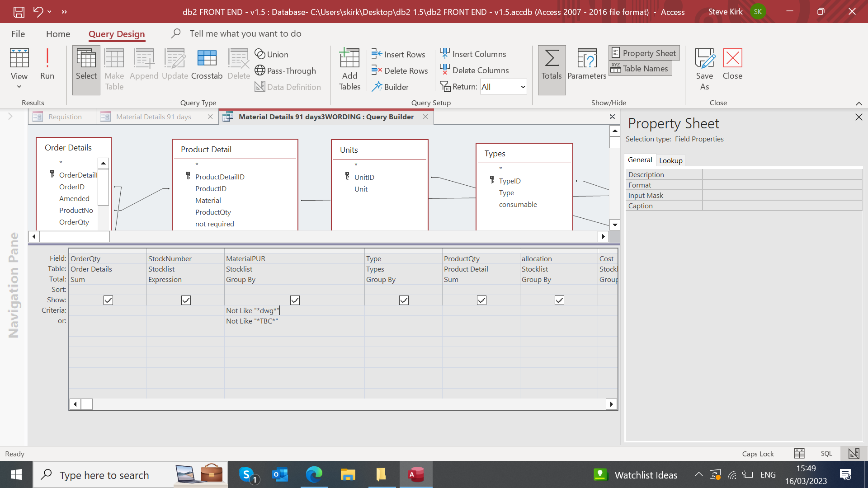Screen dimensions: 868x488
Task: Show hidden system tray icons
Action: 698,474
